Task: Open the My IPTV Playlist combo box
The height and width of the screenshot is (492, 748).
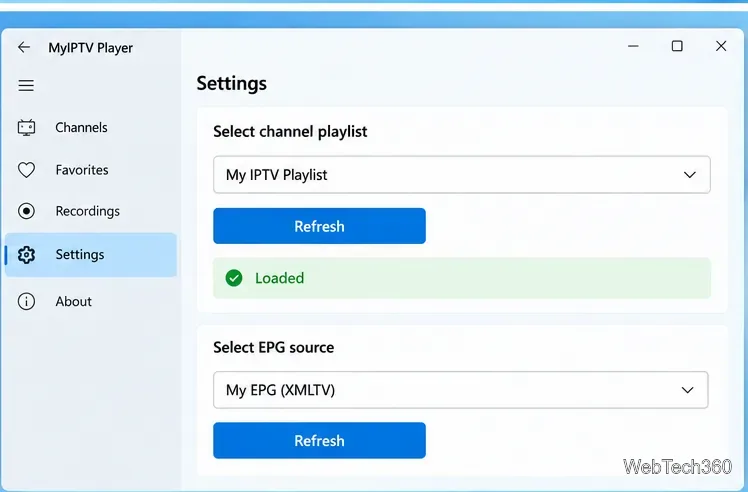Action: [462, 175]
